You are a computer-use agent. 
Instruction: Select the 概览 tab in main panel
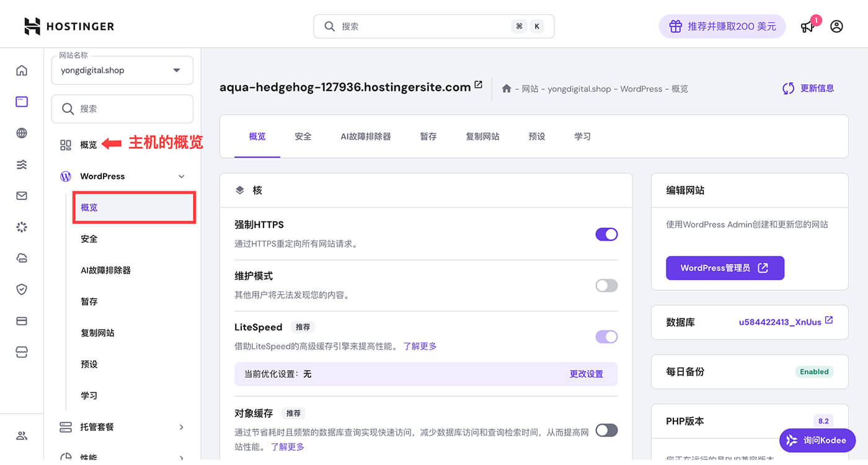click(257, 136)
